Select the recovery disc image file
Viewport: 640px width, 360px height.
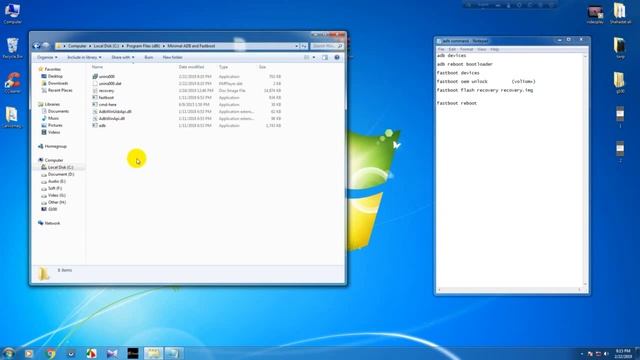tap(103, 91)
